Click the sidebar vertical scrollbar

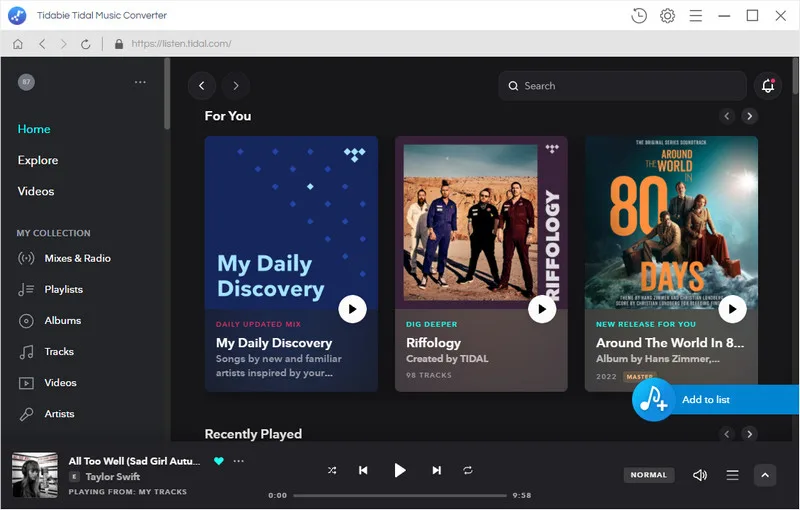(167, 93)
